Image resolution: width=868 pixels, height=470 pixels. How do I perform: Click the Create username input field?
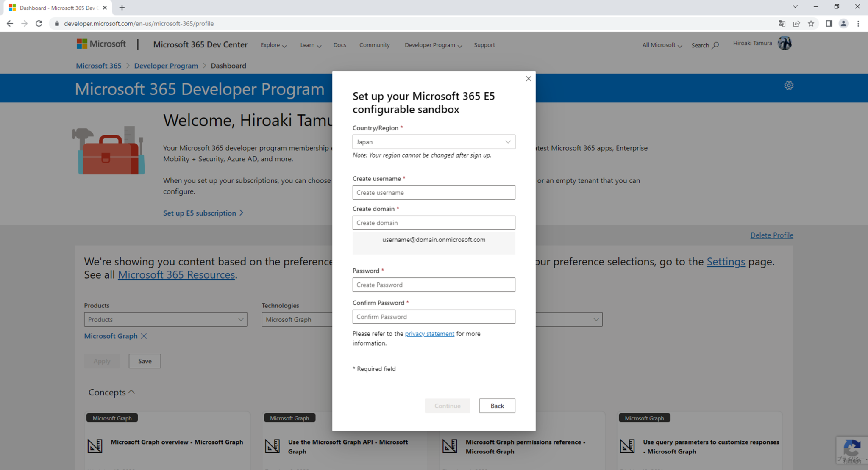(x=433, y=193)
